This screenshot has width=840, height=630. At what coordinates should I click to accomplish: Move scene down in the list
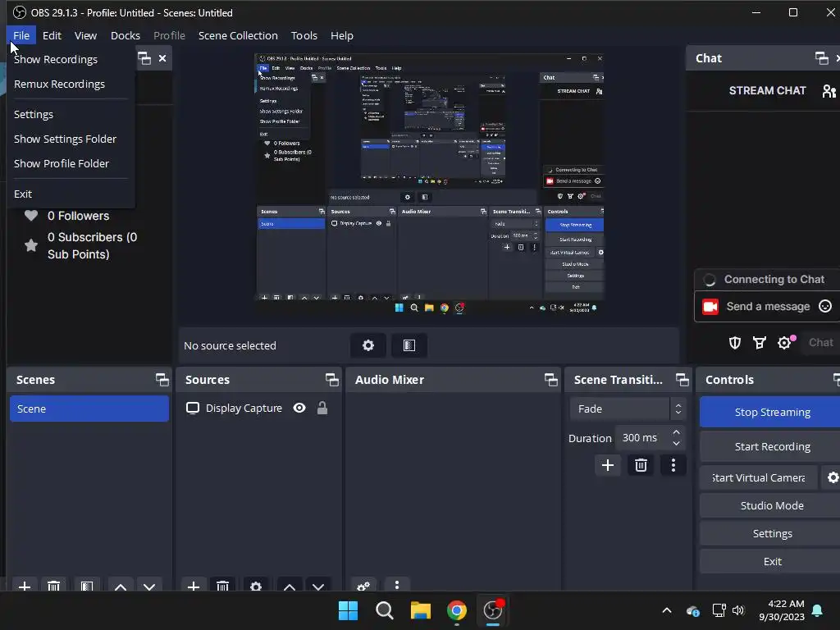point(149,587)
